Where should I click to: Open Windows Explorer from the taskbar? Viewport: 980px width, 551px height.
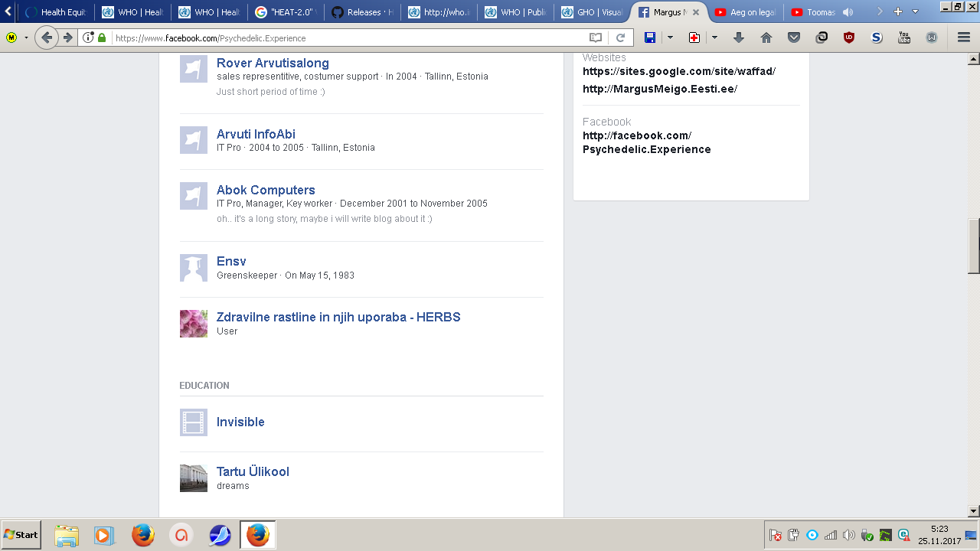click(x=67, y=535)
